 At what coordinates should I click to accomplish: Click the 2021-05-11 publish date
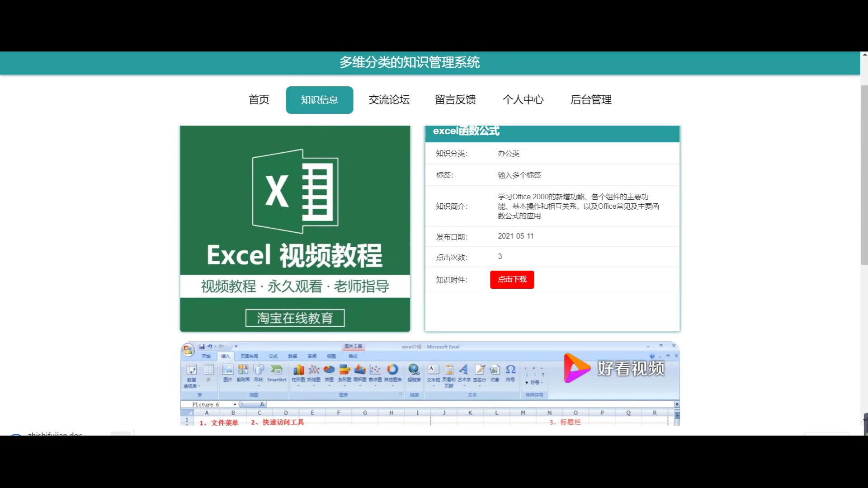click(515, 236)
